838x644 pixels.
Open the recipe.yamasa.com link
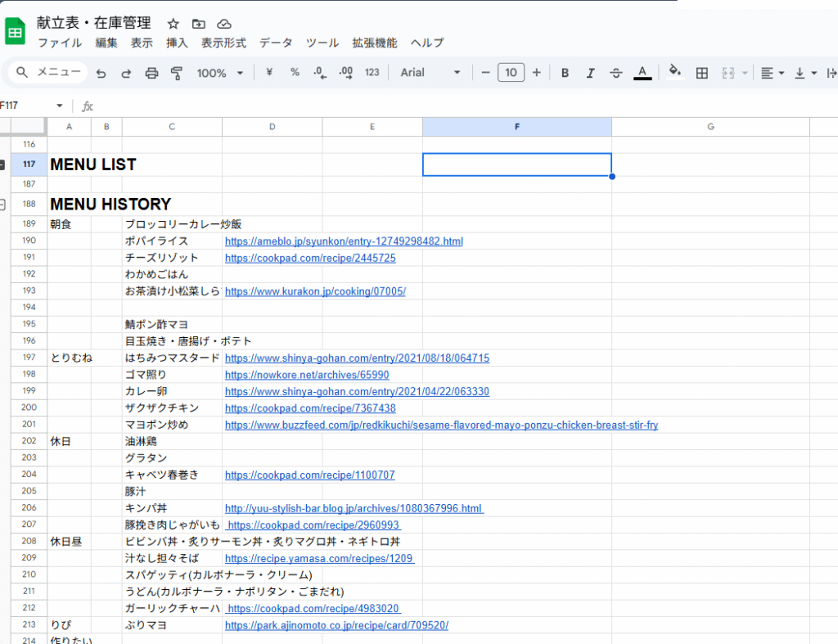click(320, 559)
